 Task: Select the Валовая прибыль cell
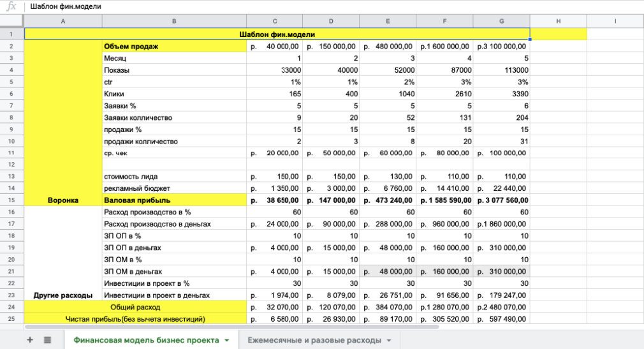click(174, 200)
